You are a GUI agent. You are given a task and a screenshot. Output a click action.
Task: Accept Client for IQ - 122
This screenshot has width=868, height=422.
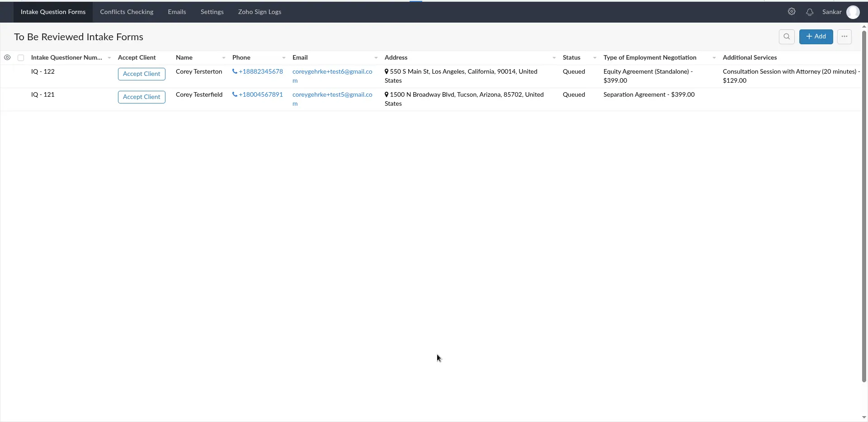point(142,74)
